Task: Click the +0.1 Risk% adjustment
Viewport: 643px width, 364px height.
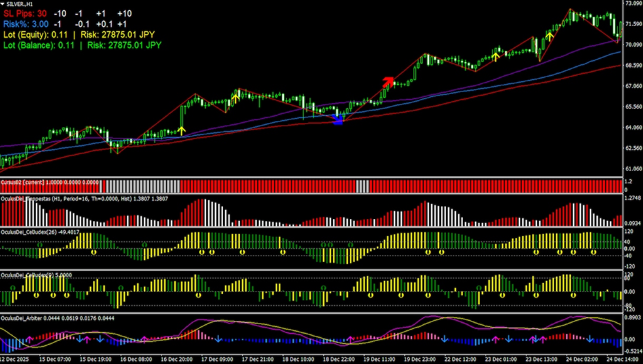Action: tap(104, 24)
